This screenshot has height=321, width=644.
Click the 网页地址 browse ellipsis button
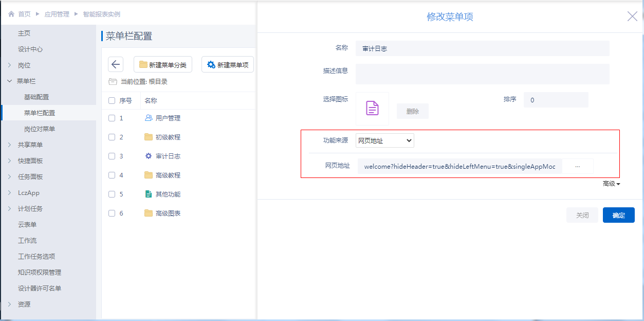pyautogui.click(x=577, y=167)
